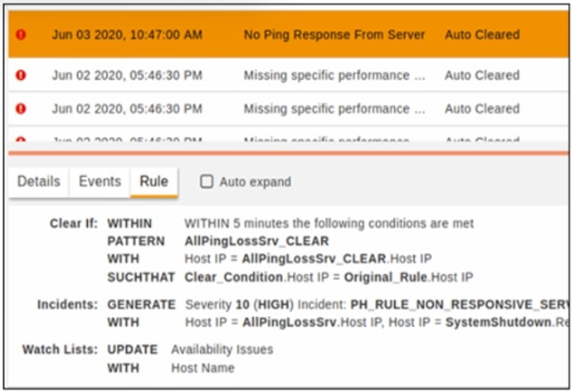The image size is (573, 392).
Task: Enable the Auto expand checkbox
Action: pos(206,181)
